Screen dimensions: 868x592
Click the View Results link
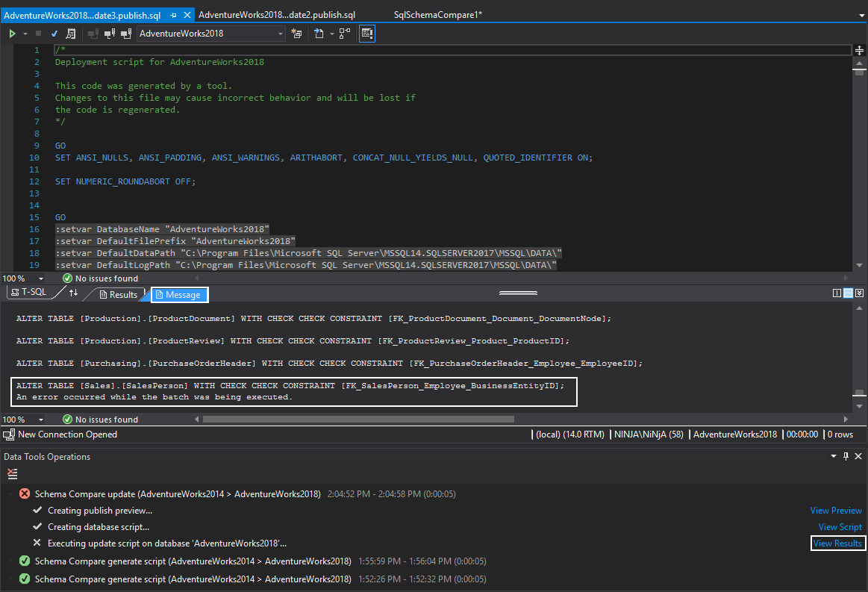point(837,543)
